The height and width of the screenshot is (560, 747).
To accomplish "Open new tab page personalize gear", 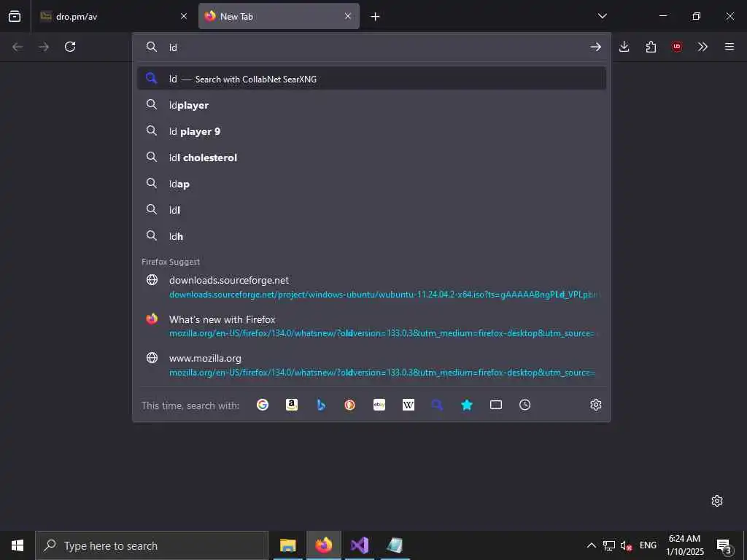I will (717, 501).
